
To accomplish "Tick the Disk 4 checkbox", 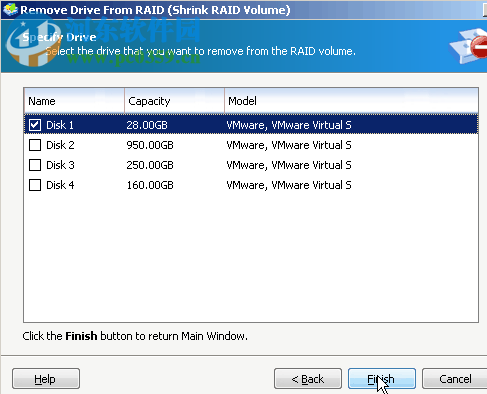I will (35, 185).
